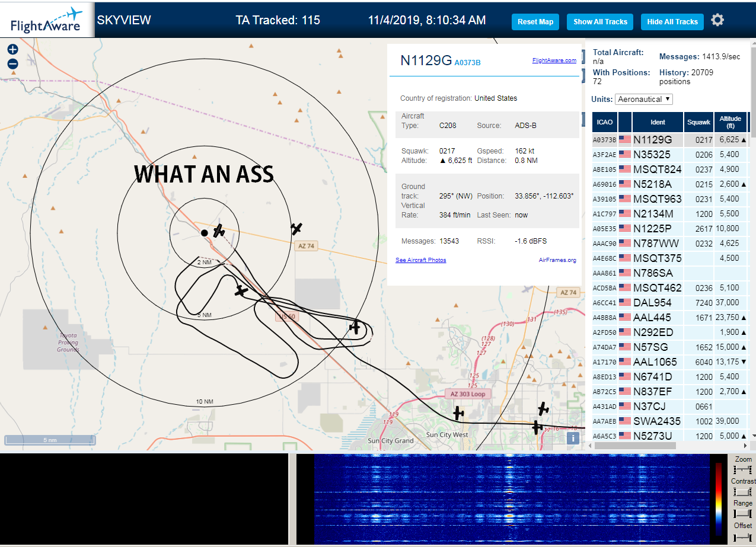
Task: Open the FlightAware logo
Action: click(x=47, y=20)
